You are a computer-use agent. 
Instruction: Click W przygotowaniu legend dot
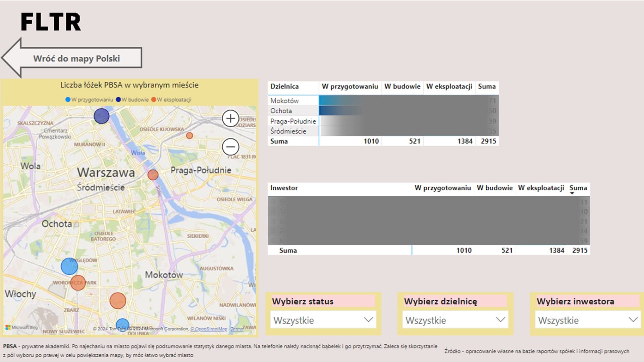(68, 100)
